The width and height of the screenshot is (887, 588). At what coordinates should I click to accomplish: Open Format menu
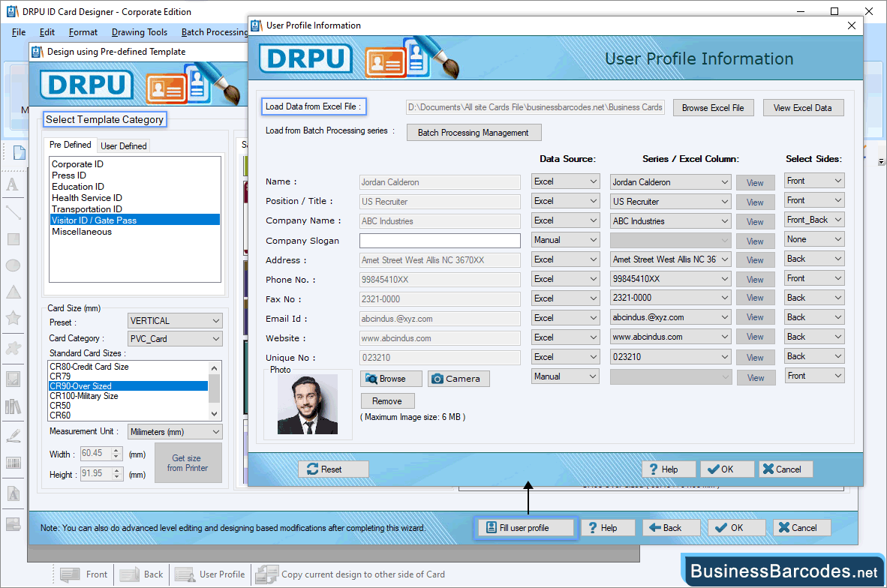pos(83,32)
